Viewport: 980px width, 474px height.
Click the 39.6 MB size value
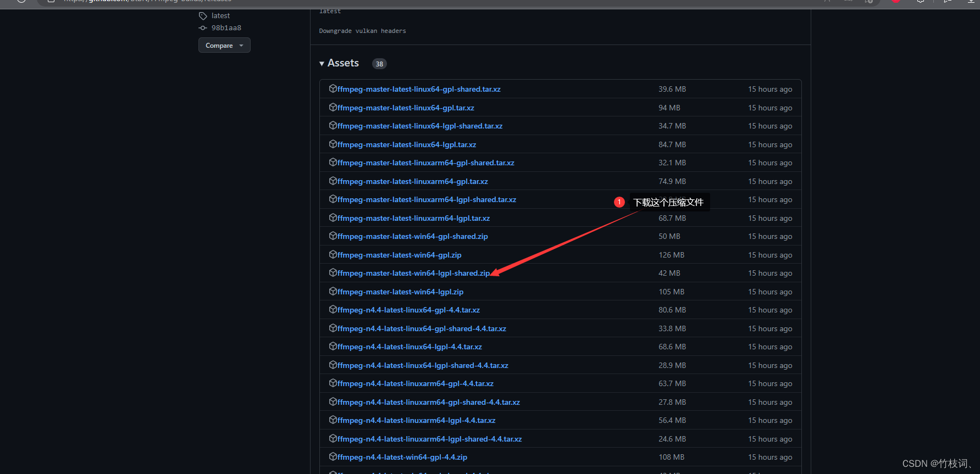pyautogui.click(x=672, y=89)
